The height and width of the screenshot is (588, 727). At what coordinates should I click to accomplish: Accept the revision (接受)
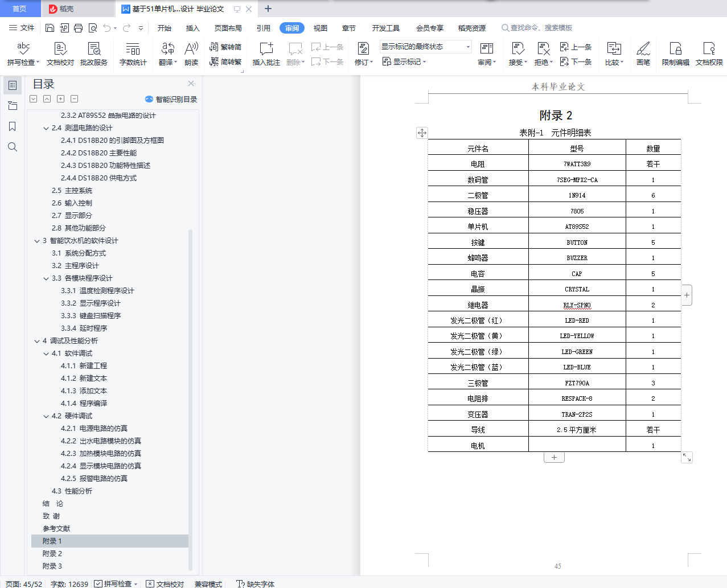pyautogui.click(x=518, y=54)
